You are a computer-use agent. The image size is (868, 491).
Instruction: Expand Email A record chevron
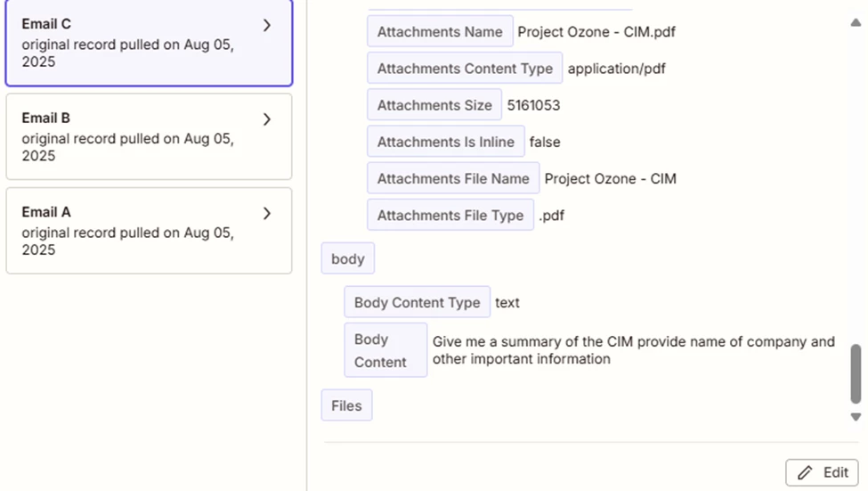(x=267, y=213)
